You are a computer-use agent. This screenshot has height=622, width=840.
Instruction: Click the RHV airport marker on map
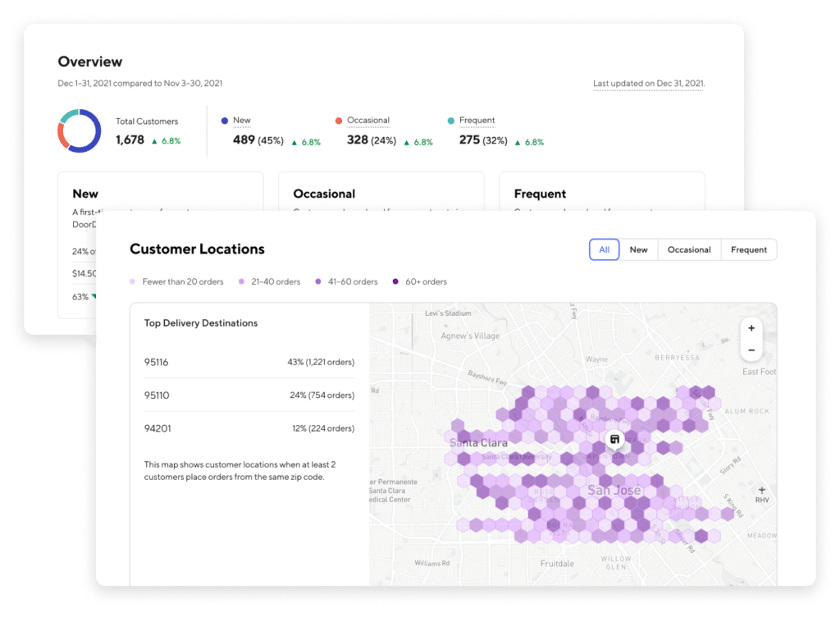762,495
